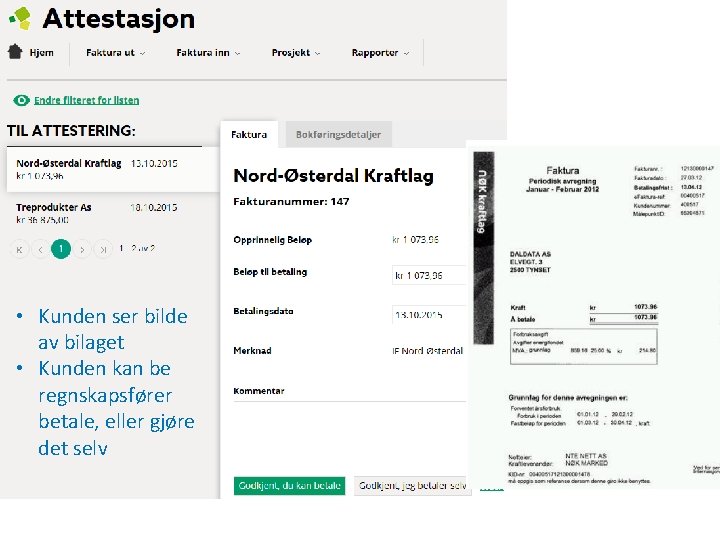Open the Rapporter dropdown menu
Viewport: 720px width, 540px height.
point(380,53)
